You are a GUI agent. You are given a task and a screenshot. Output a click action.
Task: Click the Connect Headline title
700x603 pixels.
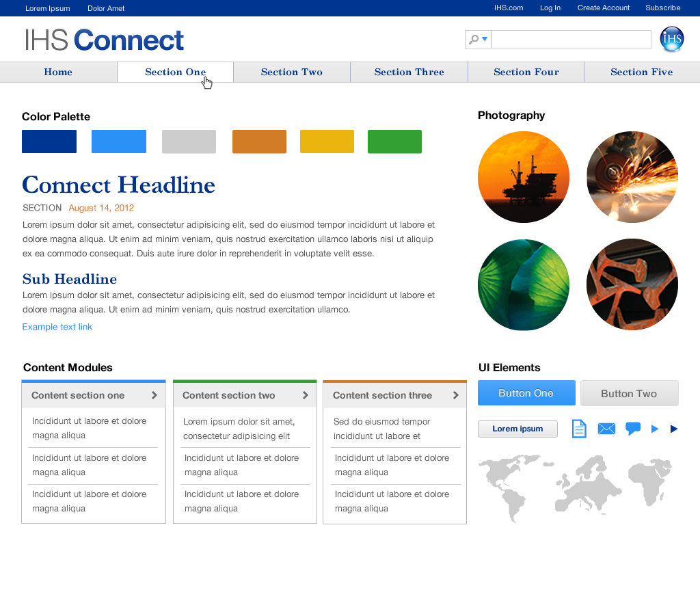click(119, 185)
